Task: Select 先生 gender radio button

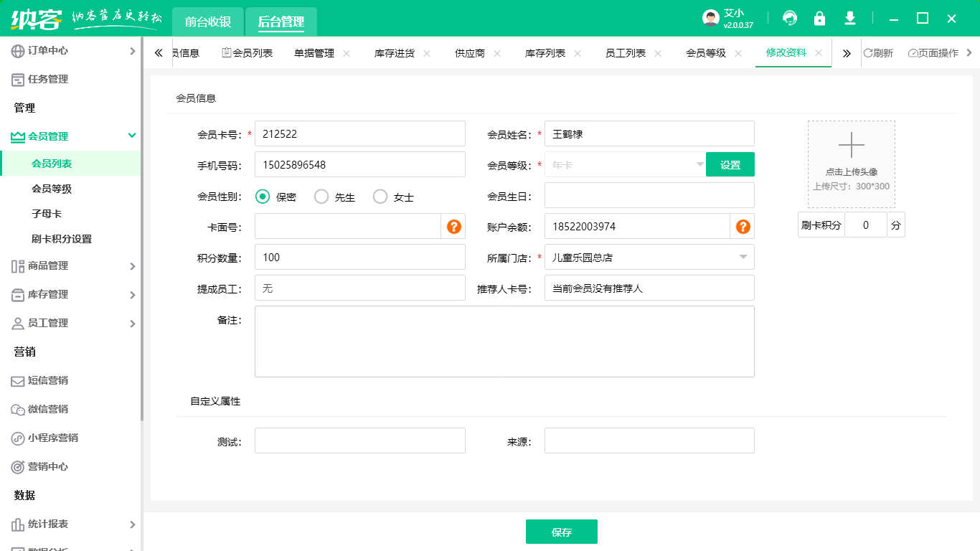Action: tap(321, 197)
